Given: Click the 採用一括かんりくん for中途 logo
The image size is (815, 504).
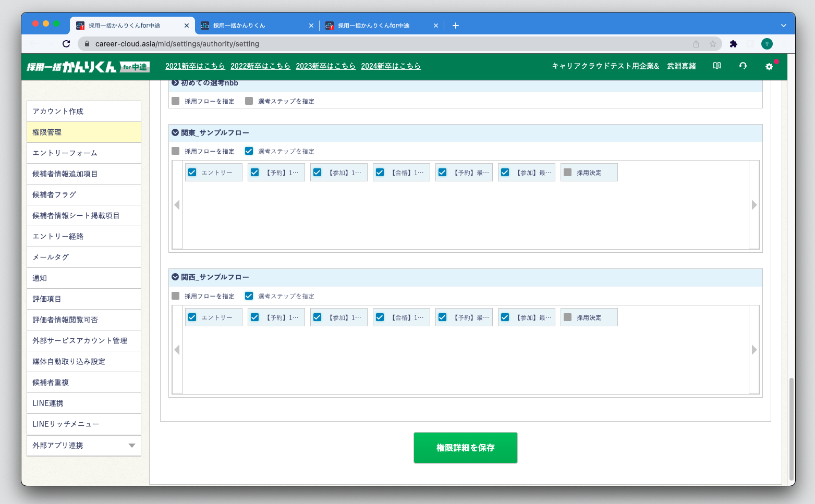Looking at the screenshot, I should click(88, 67).
